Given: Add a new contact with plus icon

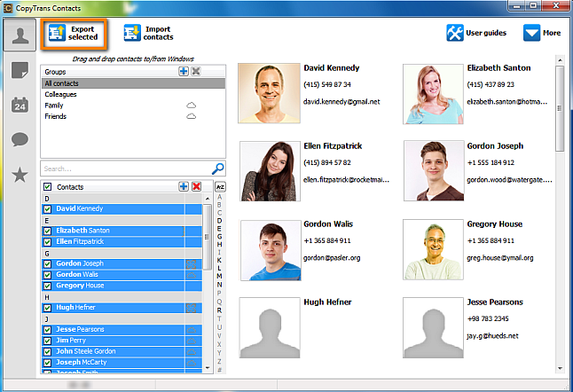Looking at the screenshot, I should tap(184, 186).
